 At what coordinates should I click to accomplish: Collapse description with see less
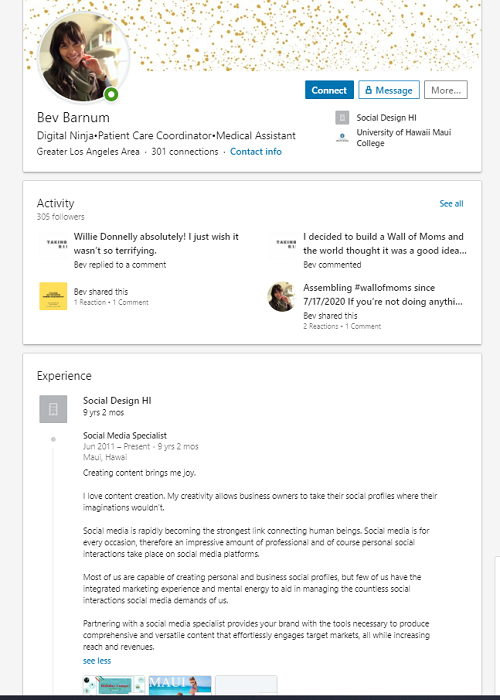click(97, 661)
